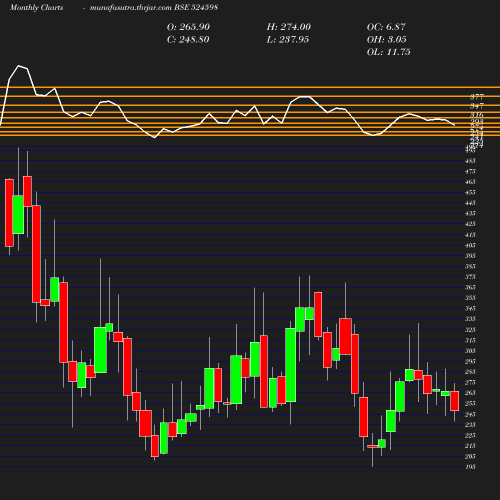
Task: Click the price axis label "275"
Action: (x=470, y=382)
